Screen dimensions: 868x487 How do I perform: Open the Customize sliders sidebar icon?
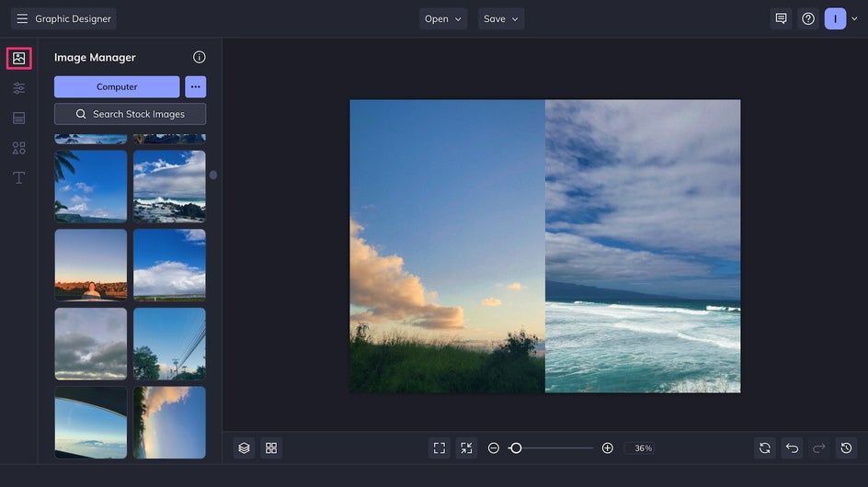[18, 88]
